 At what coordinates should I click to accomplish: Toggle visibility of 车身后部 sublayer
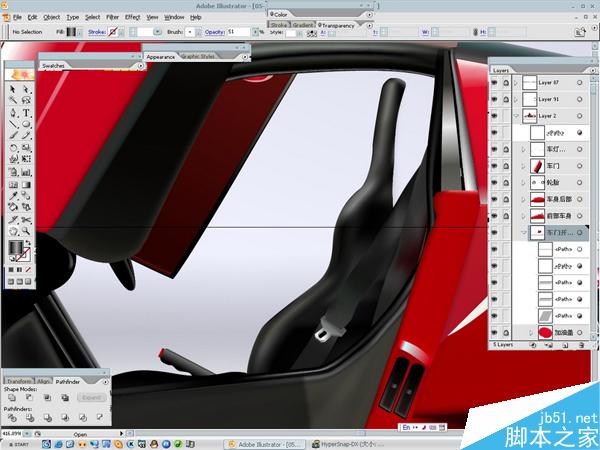(494, 199)
